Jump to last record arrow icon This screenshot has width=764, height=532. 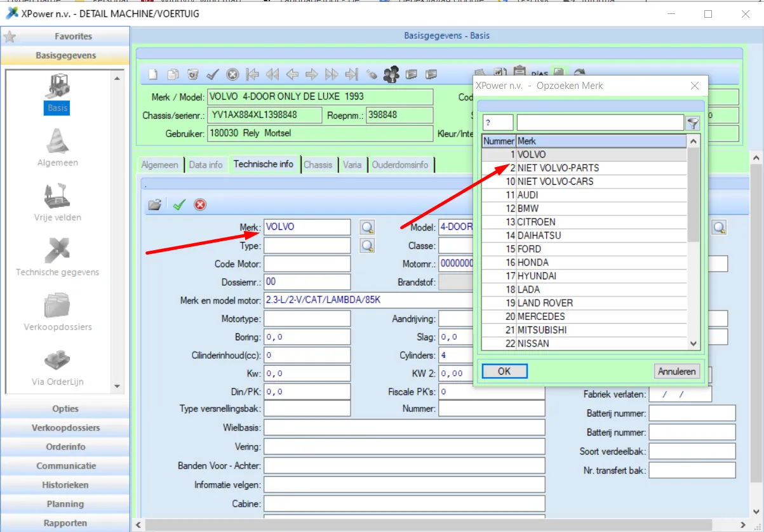[351, 75]
